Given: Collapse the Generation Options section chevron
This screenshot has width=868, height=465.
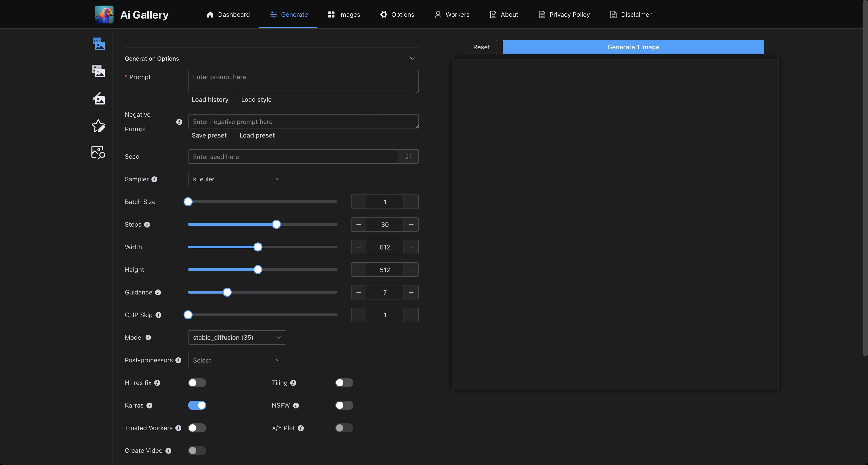Looking at the screenshot, I should tap(412, 59).
